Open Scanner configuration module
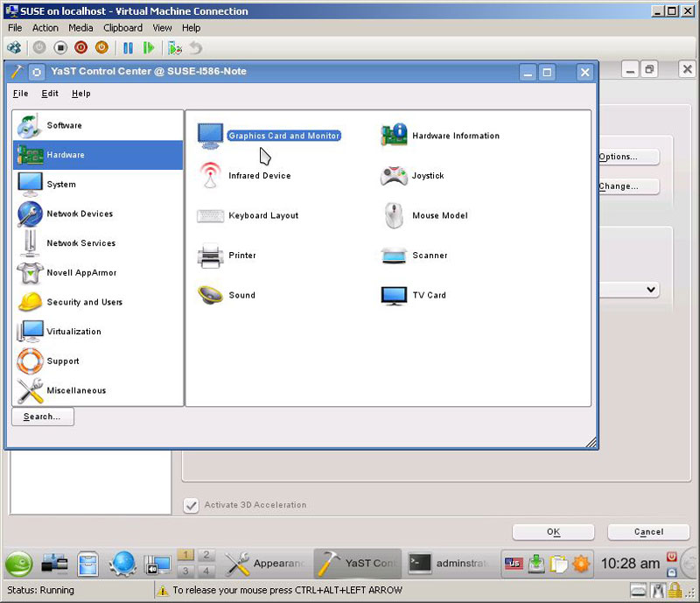700x603 pixels. coord(414,255)
